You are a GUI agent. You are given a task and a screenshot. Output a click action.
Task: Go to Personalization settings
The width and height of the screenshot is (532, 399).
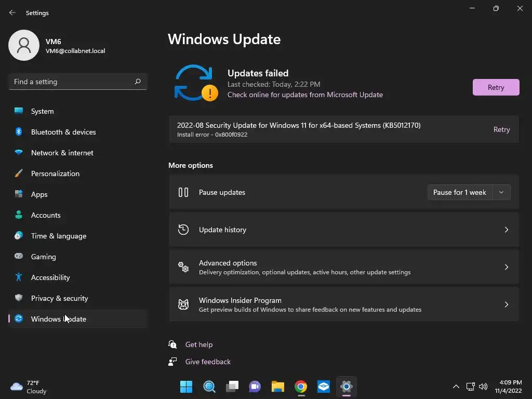78,174
